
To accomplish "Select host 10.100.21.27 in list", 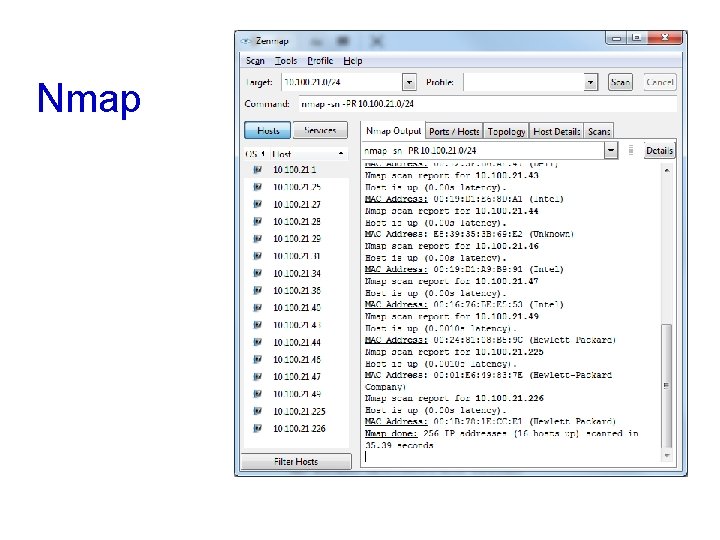I will point(296,204).
